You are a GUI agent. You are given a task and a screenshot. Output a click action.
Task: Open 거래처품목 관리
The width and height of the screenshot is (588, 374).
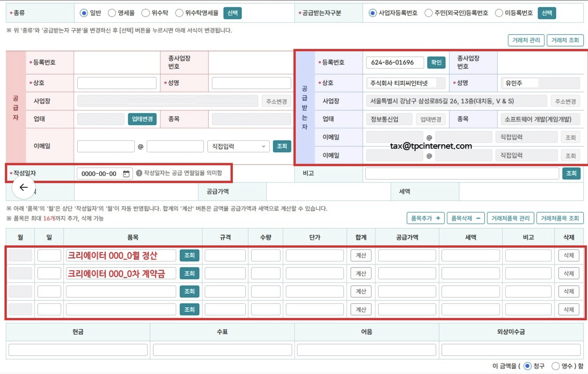pyautogui.click(x=510, y=218)
